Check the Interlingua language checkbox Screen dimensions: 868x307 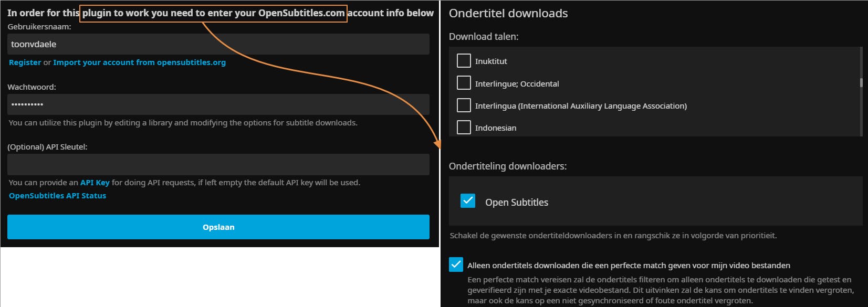click(x=464, y=105)
